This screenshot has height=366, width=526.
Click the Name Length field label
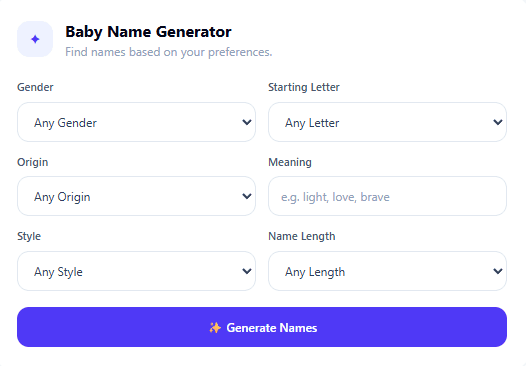[x=302, y=236]
